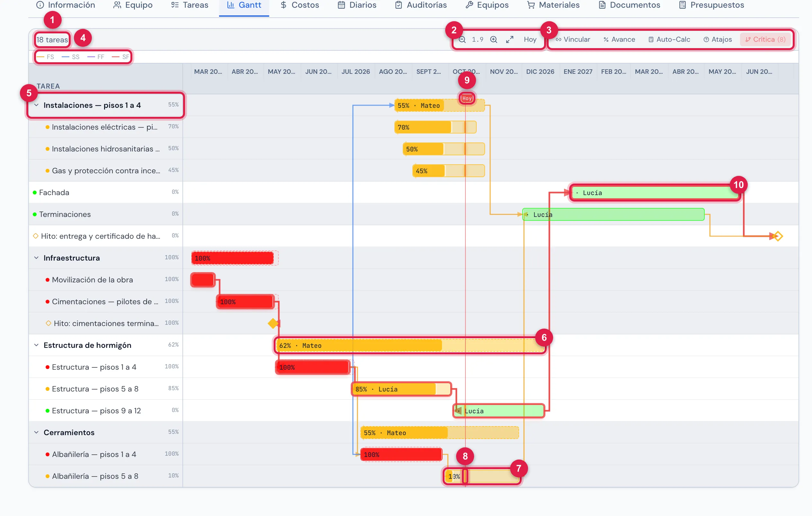Toggle Auto-Calc mode

669,40
